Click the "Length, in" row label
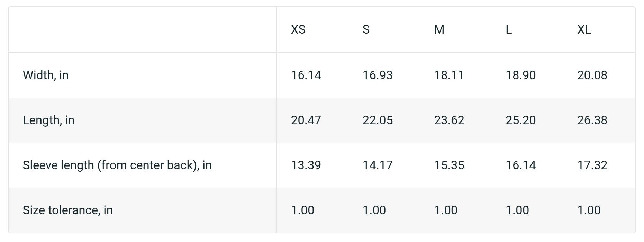 click(x=48, y=120)
